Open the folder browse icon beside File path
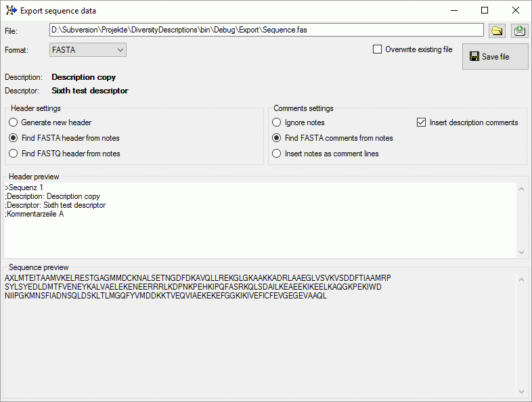Image resolution: width=532 pixels, height=402 pixels. point(497,31)
